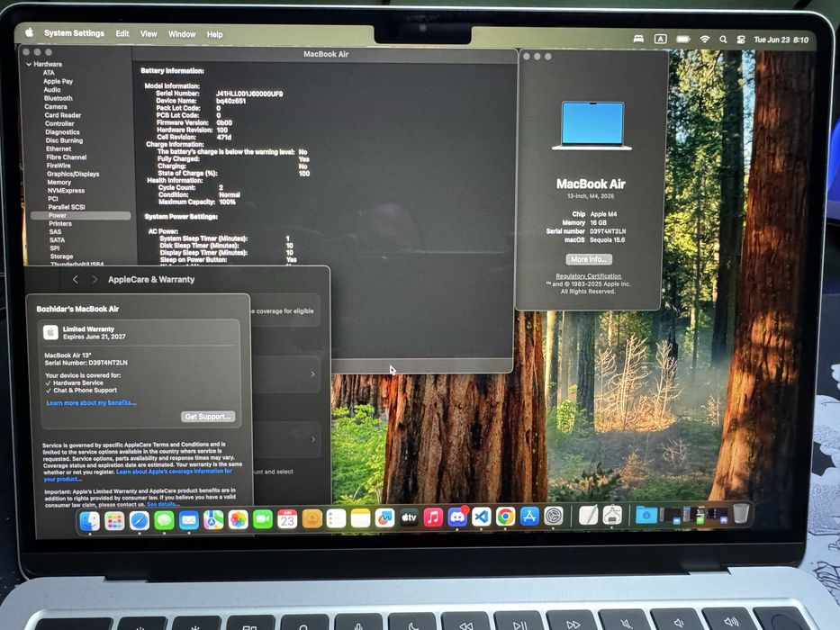Open Reminders app in dock

pyautogui.click(x=336, y=518)
